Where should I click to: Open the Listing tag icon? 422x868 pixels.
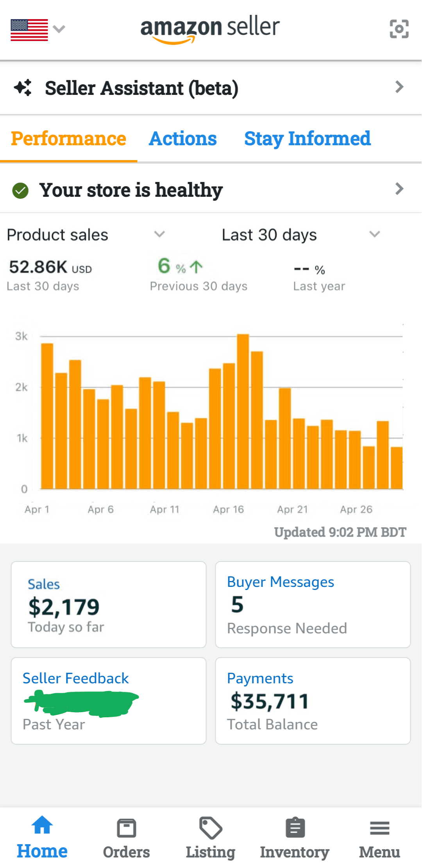[210, 828]
